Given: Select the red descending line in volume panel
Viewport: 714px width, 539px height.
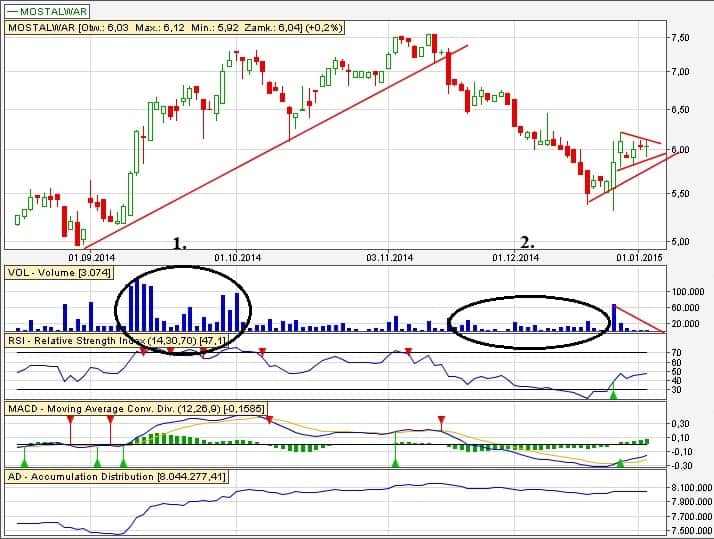Looking at the screenshot, I should pos(640,318).
